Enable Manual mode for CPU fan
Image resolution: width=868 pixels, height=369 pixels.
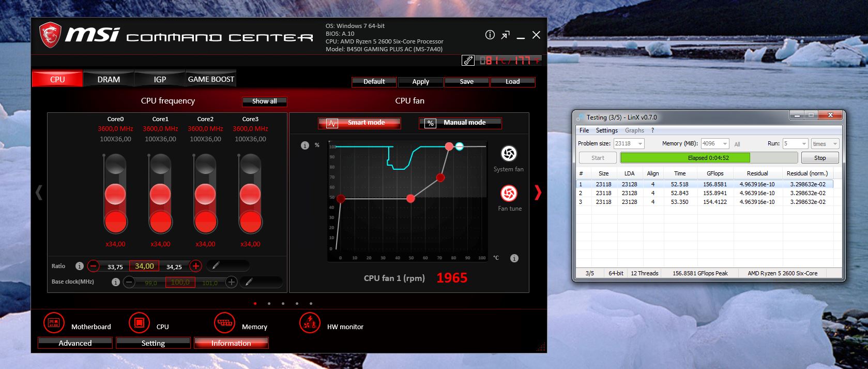[460, 123]
